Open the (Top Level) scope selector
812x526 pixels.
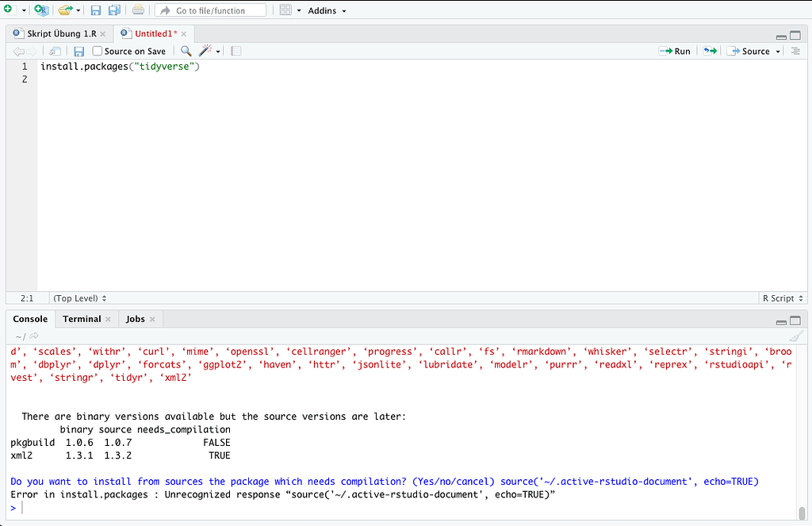pyautogui.click(x=80, y=298)
